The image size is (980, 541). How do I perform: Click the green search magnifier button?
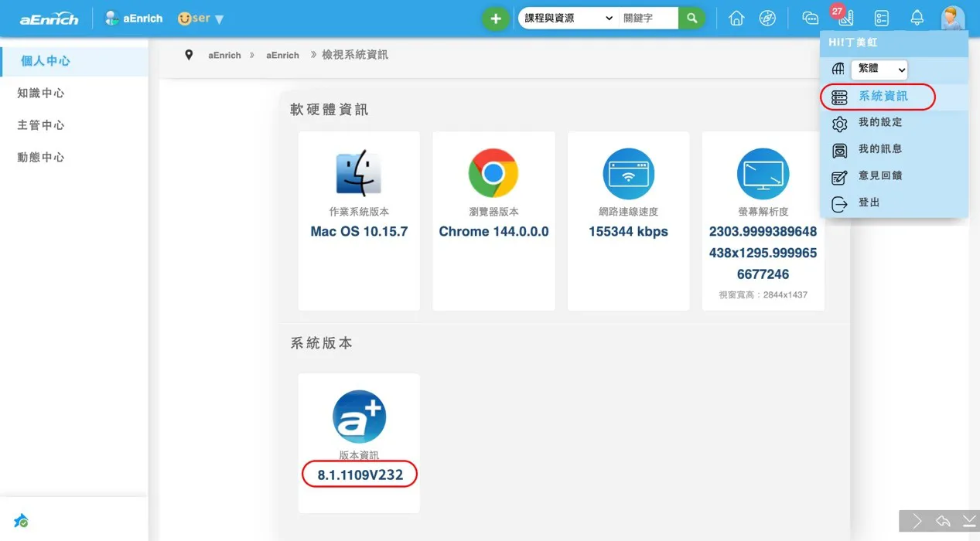691,19
